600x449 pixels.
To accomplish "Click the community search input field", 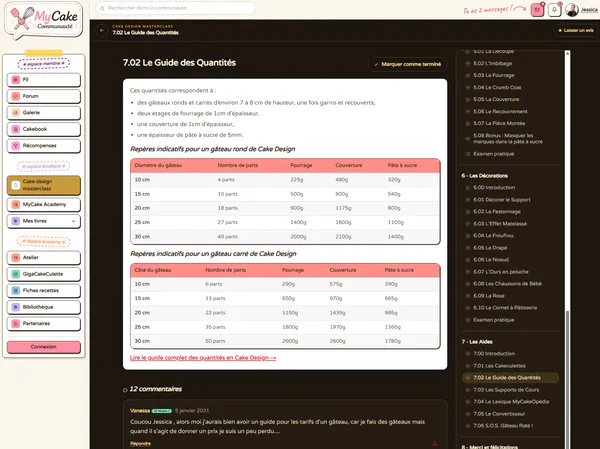I will 176,8.
